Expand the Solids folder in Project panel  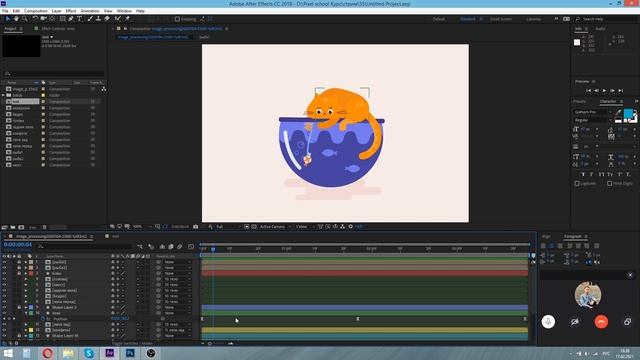click(x=3, y=95)
